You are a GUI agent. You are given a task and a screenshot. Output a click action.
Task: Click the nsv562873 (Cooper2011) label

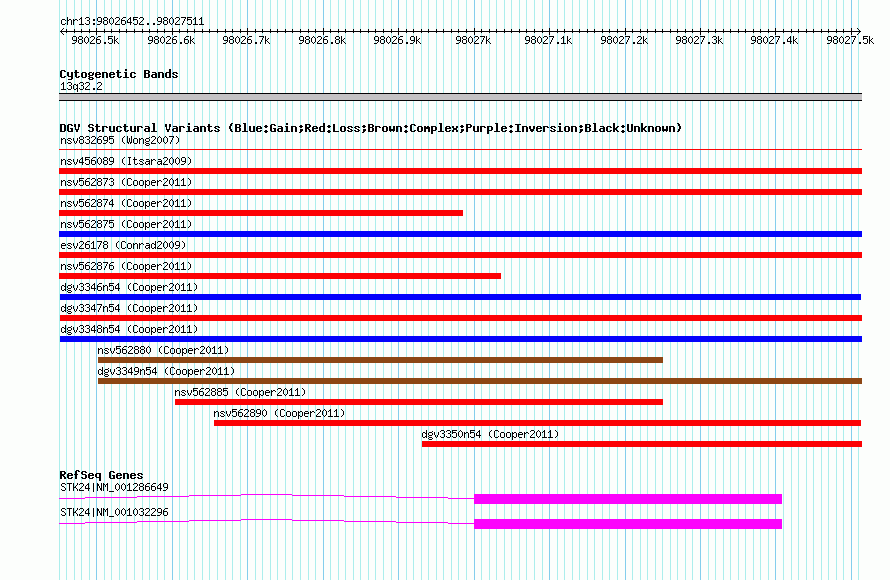pos(126,182)
